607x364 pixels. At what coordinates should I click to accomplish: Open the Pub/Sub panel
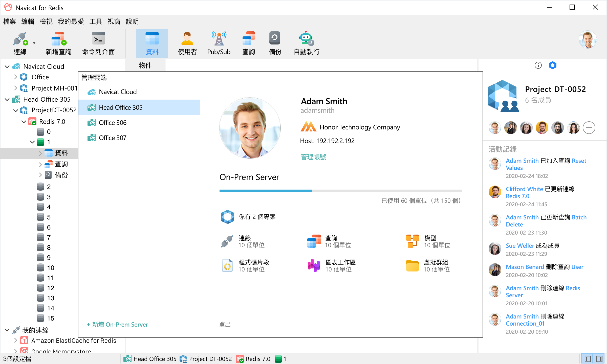219,42
